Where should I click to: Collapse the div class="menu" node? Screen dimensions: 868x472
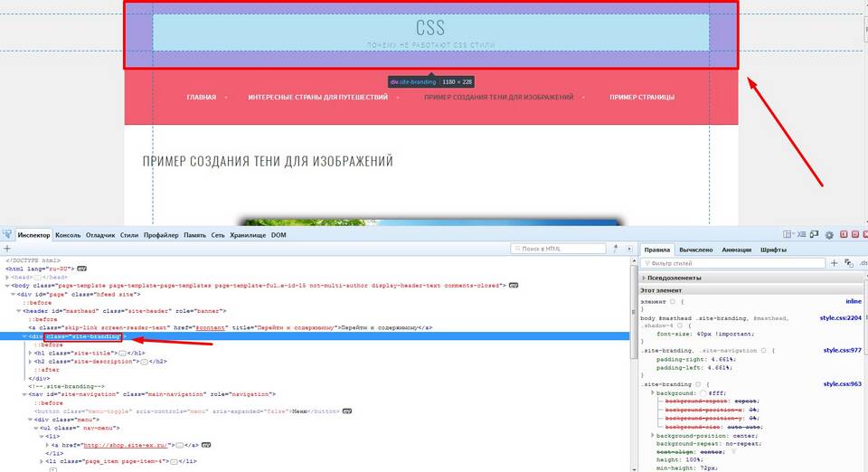coord(30,420)
